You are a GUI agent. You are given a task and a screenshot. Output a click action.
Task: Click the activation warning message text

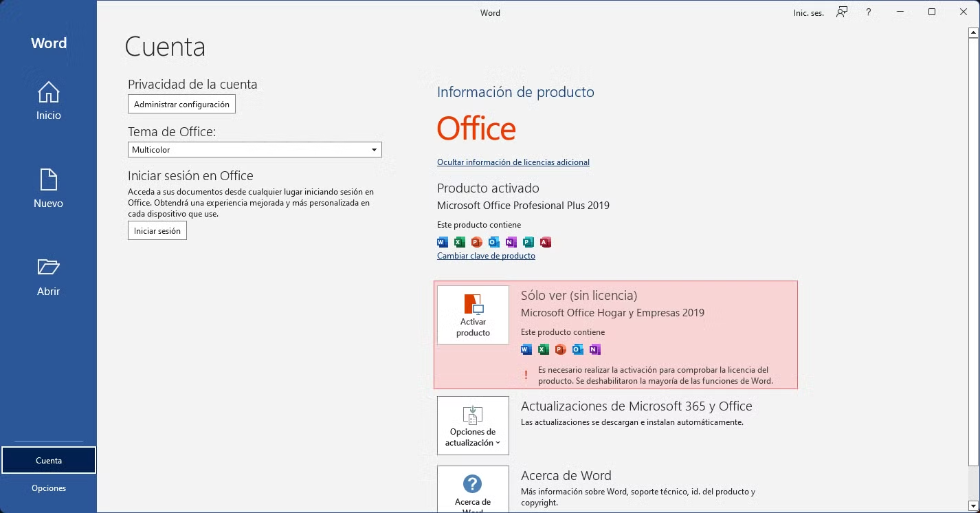tap(655, 375)
